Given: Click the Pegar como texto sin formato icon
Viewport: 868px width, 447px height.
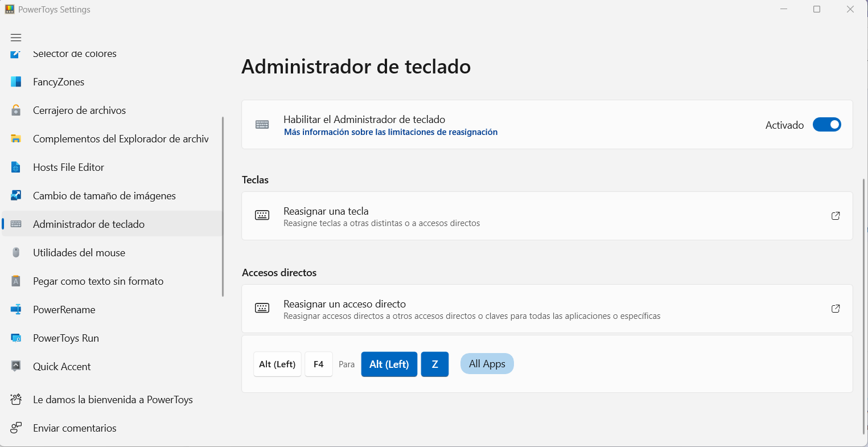Looking at the screenshot, I should [x=16, y=281].
